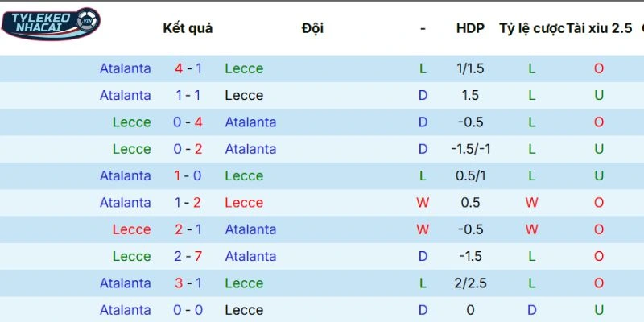Viewport: 644px width, 322px height.
Task: Open the 4 - 1 match score
Action: tap(188, 68)
